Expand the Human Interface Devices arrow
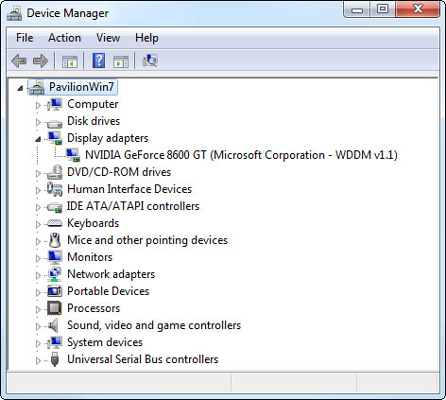446x400 pixels. (38, 190)
